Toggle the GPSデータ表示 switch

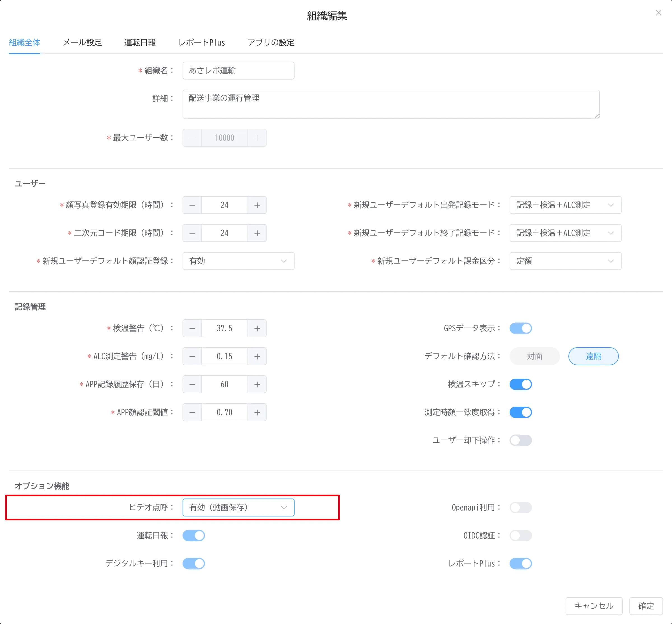pyautogui.click(x=521, y=328)
